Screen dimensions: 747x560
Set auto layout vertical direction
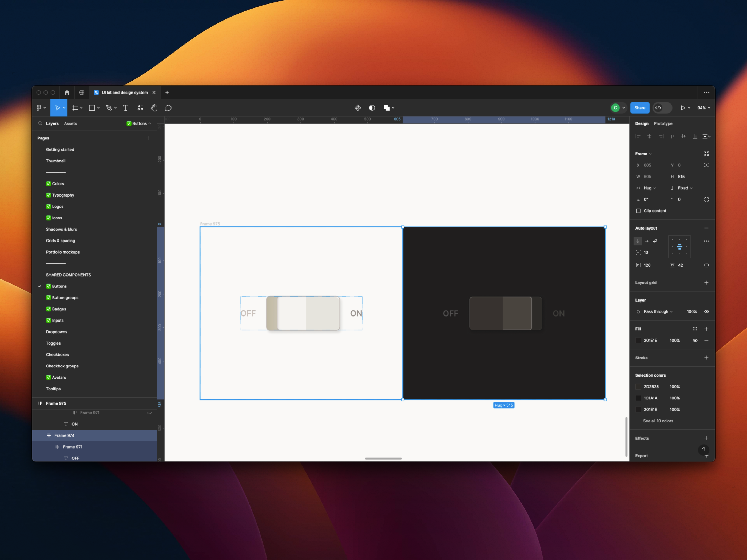[x=638, y=241]
